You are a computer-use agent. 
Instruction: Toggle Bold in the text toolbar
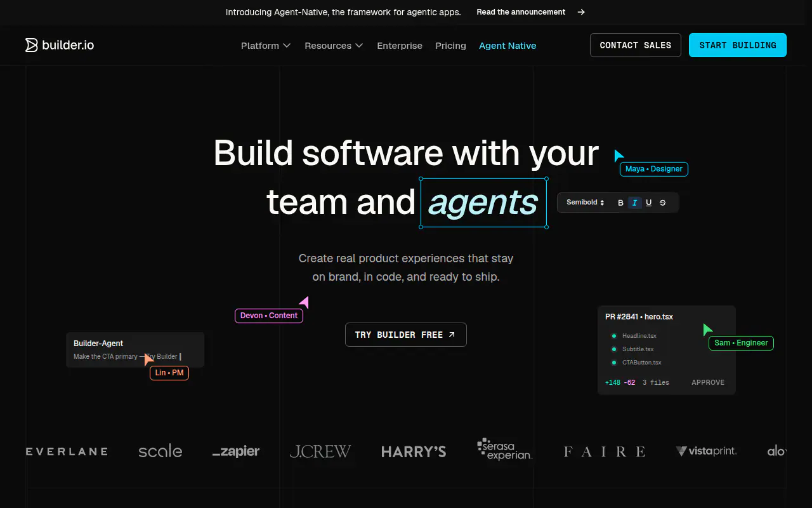coord(620,203)
